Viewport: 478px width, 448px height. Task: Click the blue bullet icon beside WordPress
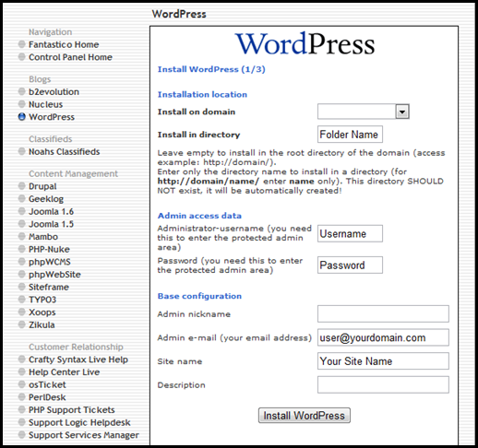22,117
